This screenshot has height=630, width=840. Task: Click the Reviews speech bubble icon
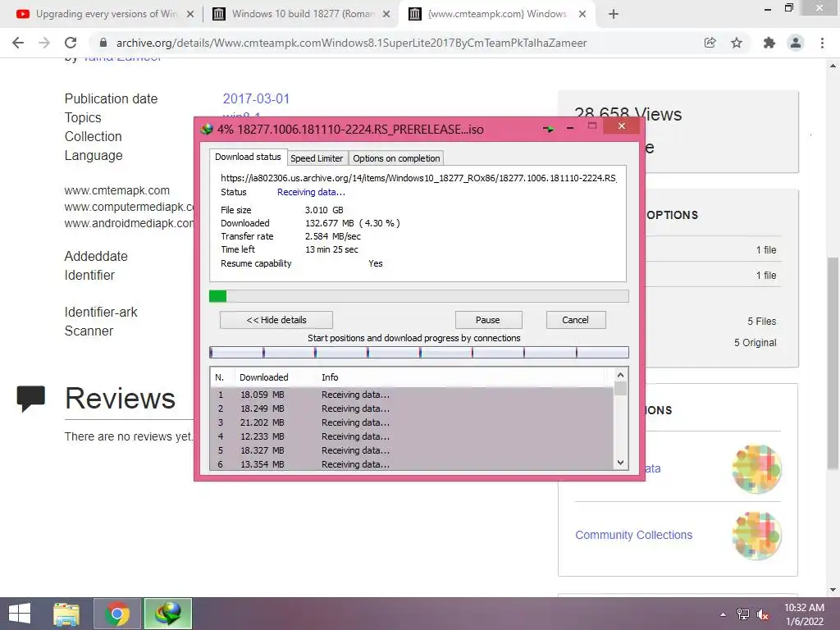pos(31,399)
